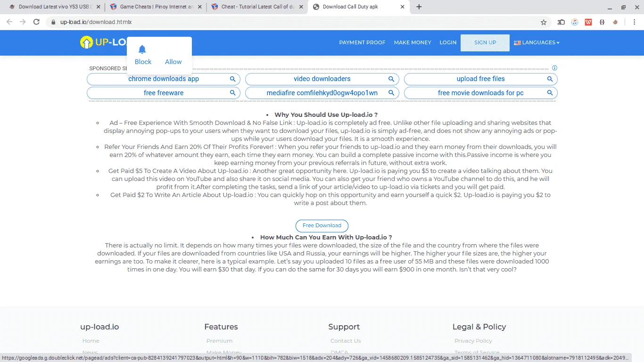Open video downloaders sponsored search

tap(322, 79)
